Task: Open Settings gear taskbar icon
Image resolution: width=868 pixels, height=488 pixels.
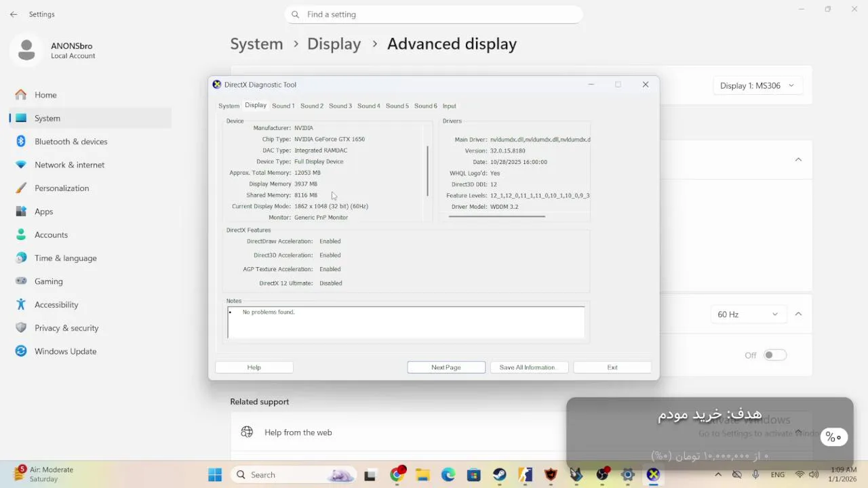Action: pyautogui.click(x=628, y=475)
